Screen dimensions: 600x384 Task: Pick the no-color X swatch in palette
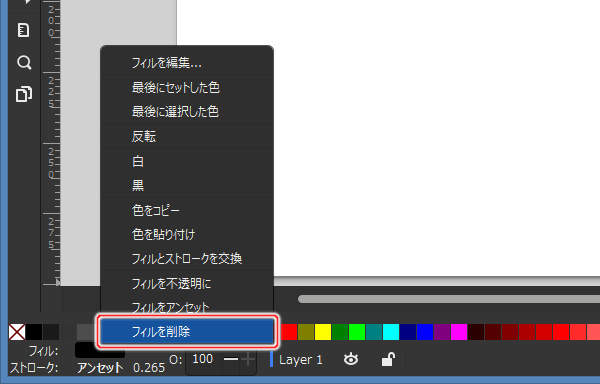17,332
